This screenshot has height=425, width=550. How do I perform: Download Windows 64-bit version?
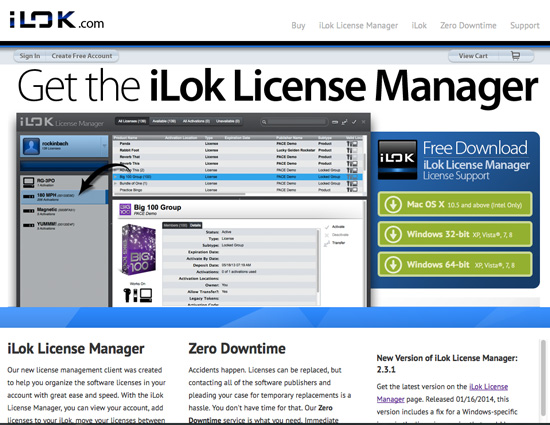point(455,264)
